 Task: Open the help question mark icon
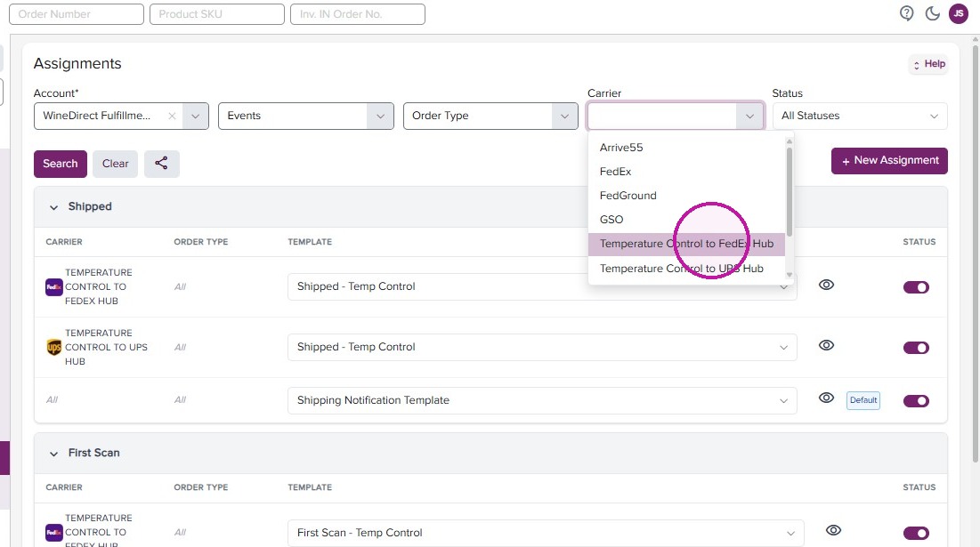[x=906, y=13]
